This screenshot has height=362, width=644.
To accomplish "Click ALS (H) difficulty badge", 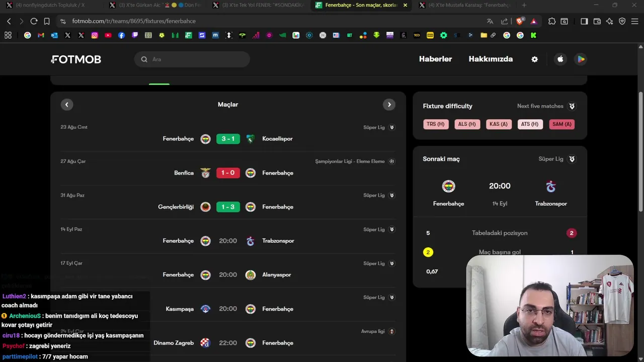I will pyautogui.click(x=467, y=124).
